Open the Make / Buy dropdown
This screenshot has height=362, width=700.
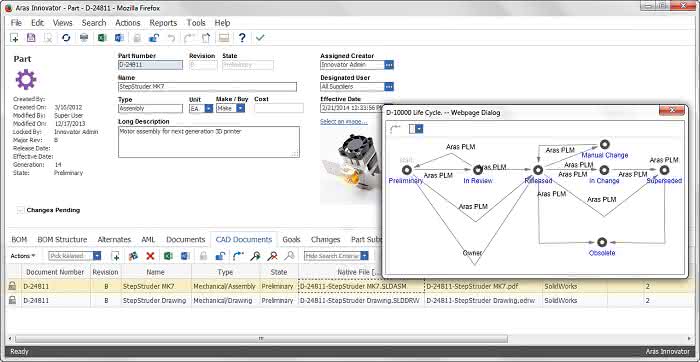coord(240,108)
